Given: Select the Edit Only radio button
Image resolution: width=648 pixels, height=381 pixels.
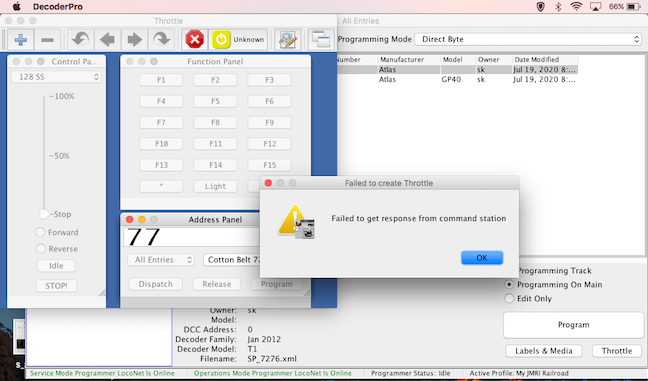Looking at the screenshot, I should click(509, 298).
